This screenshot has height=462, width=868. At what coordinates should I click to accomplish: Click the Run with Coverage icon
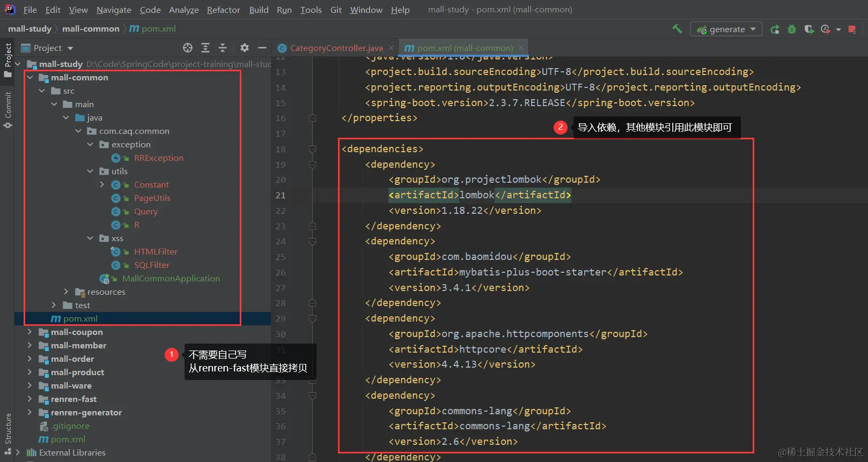pos(809,29)
